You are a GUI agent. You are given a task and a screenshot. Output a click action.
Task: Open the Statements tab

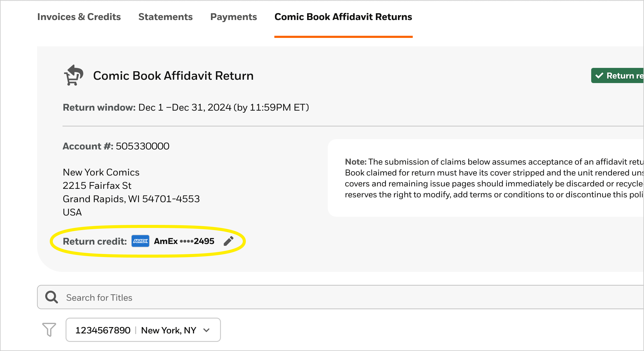[x=165, y=17]
